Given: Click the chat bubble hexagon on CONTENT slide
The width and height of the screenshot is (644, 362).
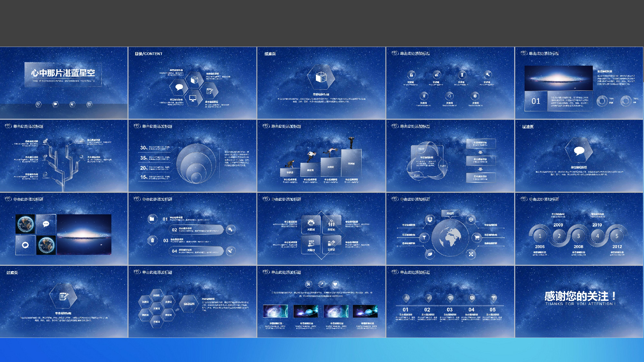Looking at the screenshot, I should tap(179, 87).
